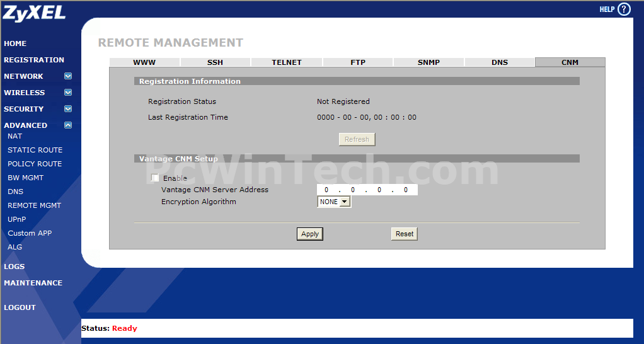This screenshot has width=644, height=344.
Task: Enable the Vantage CNM checkbox
Action: (x=155, y=178)
